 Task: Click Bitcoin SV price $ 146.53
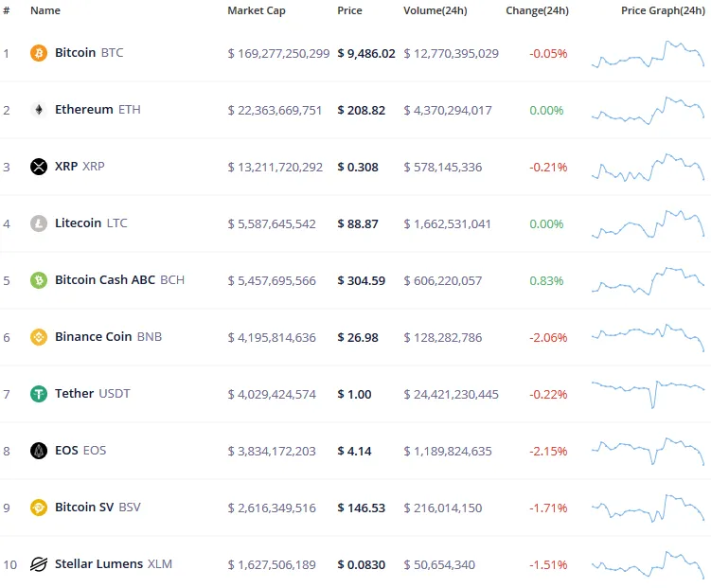click(x=362, y=508)
